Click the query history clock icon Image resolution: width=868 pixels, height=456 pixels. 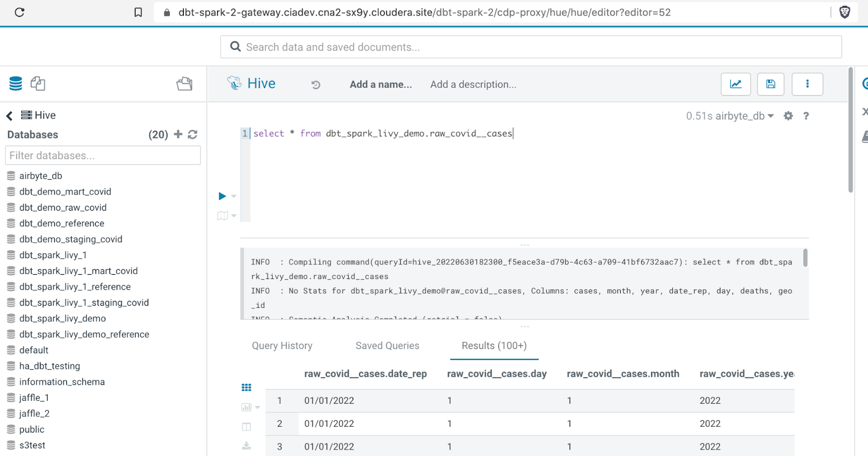[316, 85]
